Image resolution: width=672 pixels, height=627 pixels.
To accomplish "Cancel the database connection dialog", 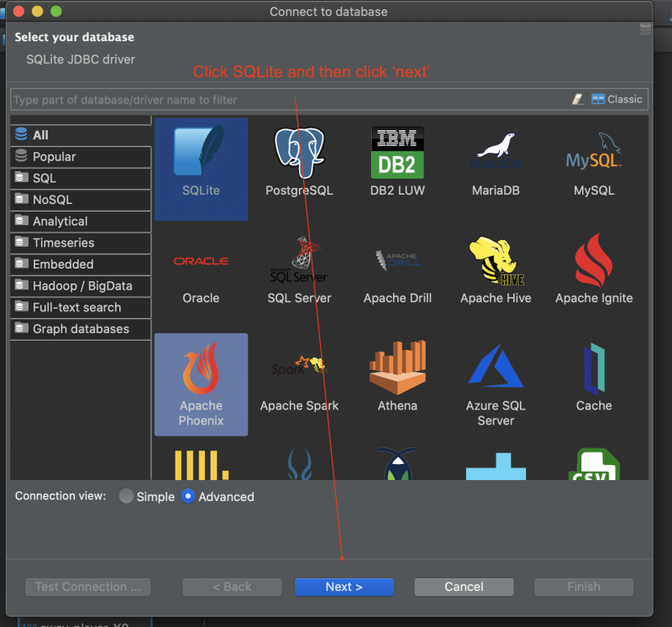I will pos(465,587).
